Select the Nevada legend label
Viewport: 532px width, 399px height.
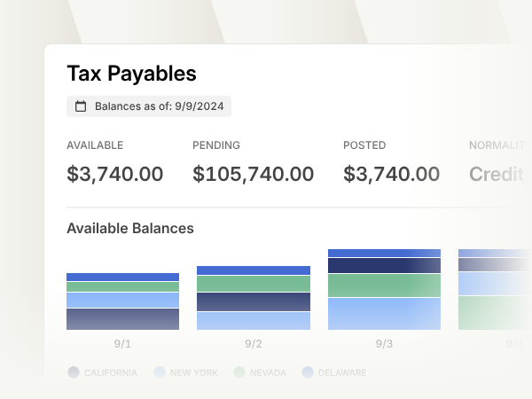pyautogui.click(x=268, y=373)
